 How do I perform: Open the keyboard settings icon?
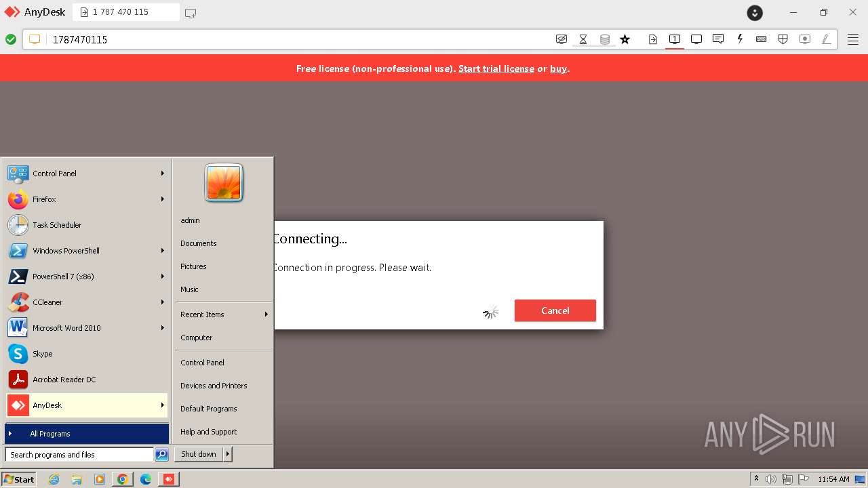(x=762, y=39)
